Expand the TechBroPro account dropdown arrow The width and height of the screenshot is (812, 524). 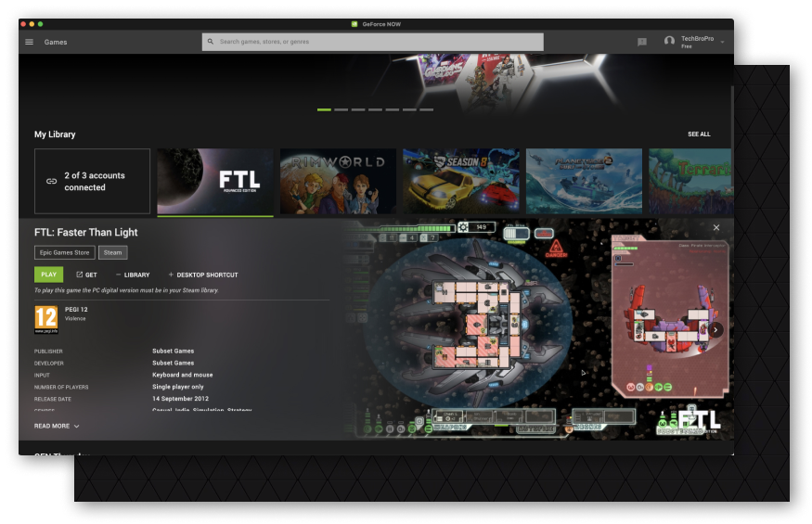(722, 42)
